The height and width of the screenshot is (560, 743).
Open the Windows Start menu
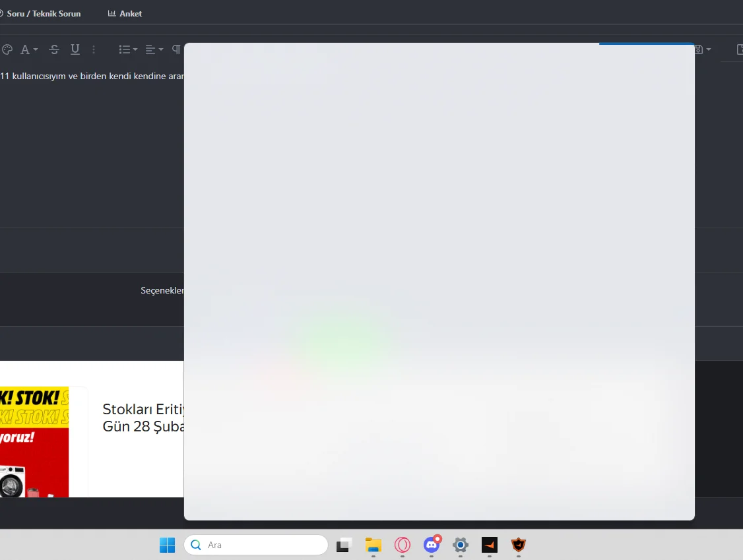tap(167, 545)
